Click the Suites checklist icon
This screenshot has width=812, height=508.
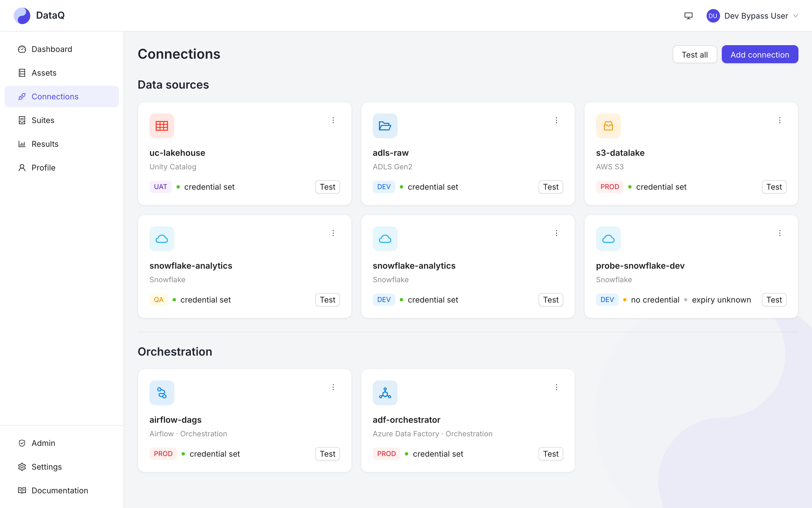coord(22,120)
